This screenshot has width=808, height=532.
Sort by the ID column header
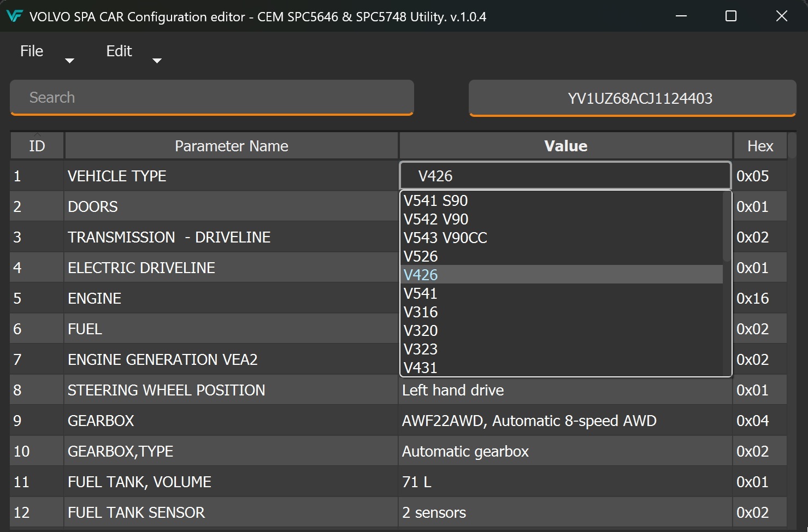tap(37, 146)
